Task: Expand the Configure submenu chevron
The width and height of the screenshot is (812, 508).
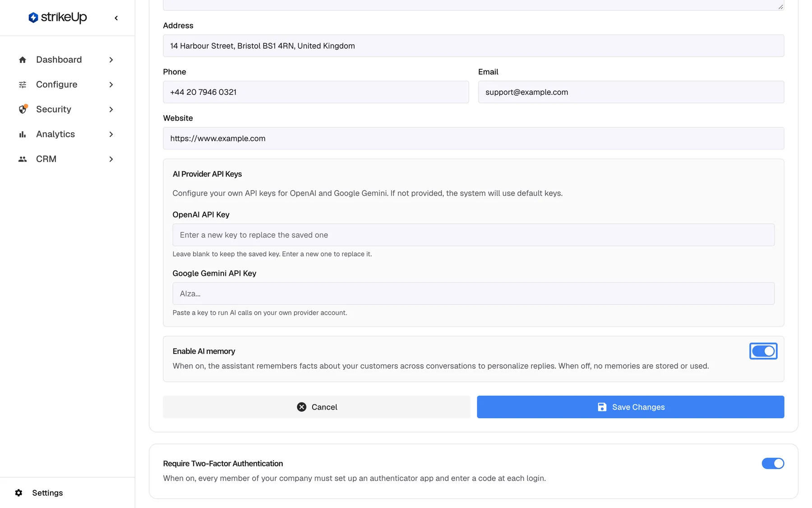Action: click(x=111, y=84)
